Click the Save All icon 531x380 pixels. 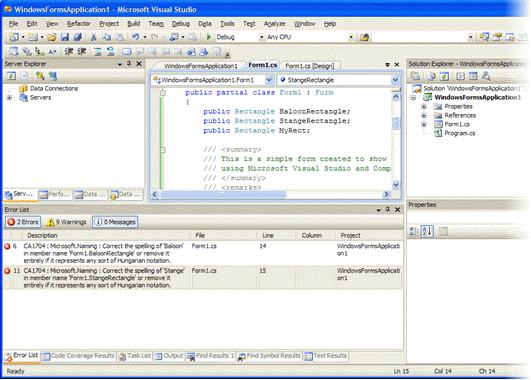pyautogui.click(x=78, y=37)
